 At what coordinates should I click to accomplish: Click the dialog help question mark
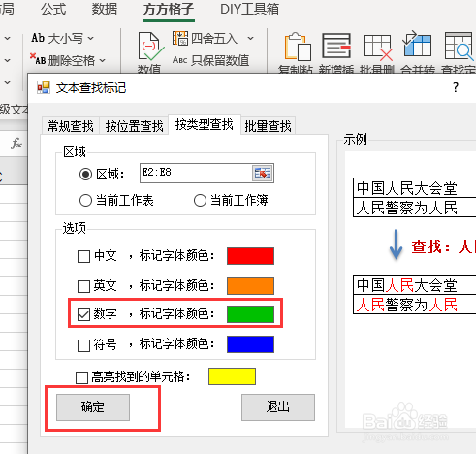click(x=456, y=87)
